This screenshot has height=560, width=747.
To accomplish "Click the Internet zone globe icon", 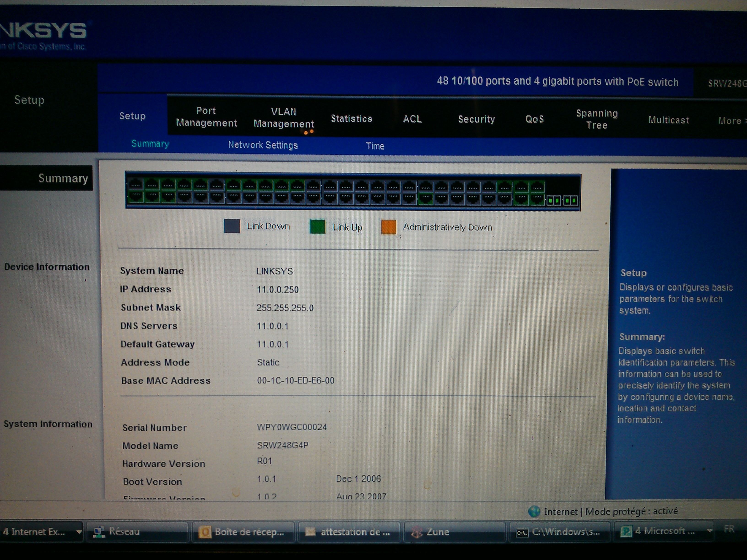I will coord(534,511).
